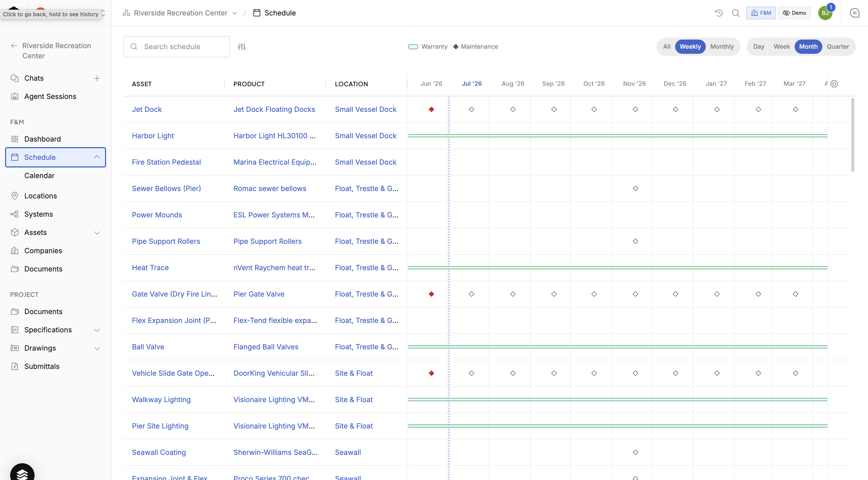Open Romac sewer bellows product link

tap(270, 189)
